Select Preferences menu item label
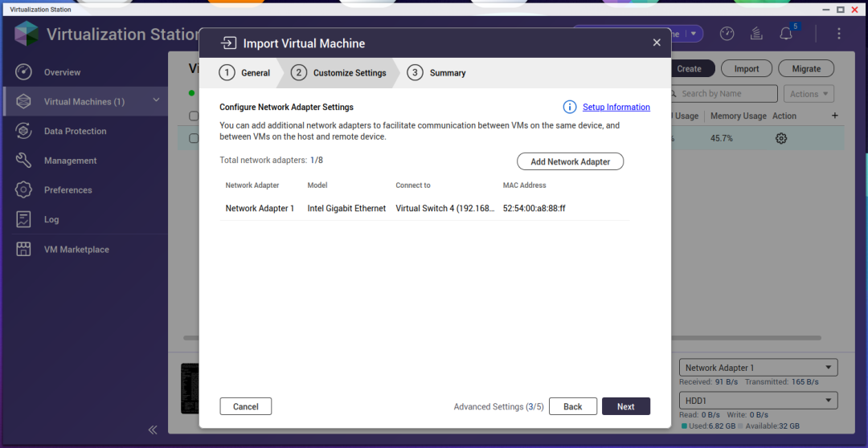Image resolution: width=868 pixels, height=448 pixels. [x=68, y=189]
